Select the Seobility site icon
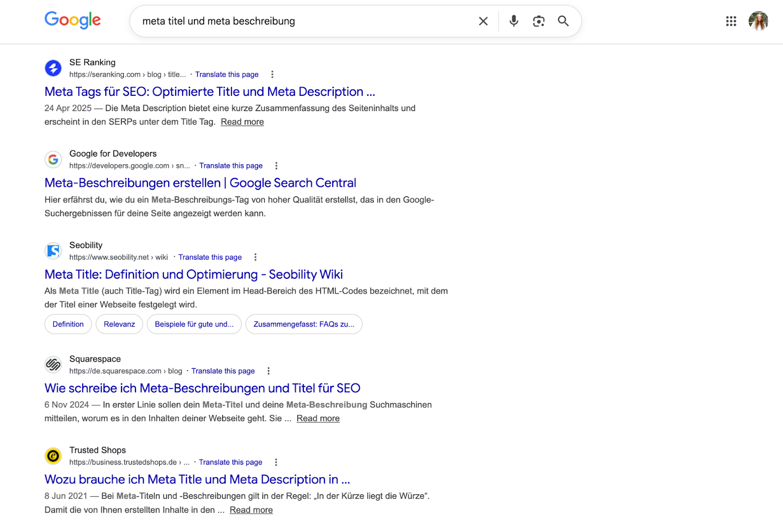This screenshot has width=783, height=532. tap(53, 251)
